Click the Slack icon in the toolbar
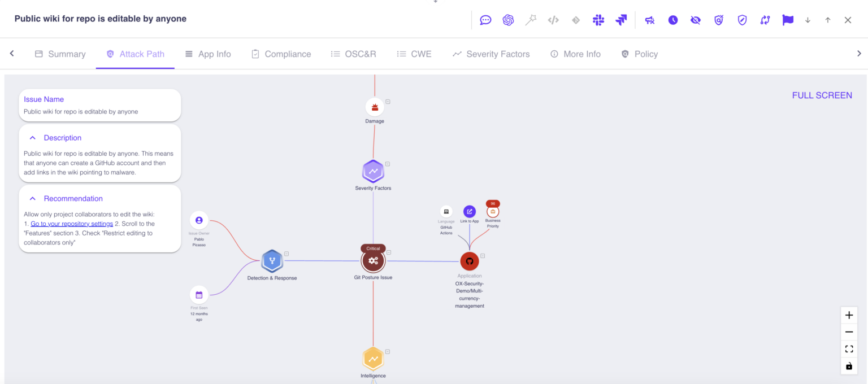 click(598, 20)
